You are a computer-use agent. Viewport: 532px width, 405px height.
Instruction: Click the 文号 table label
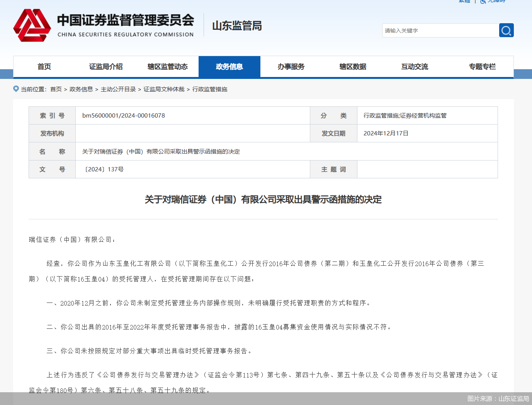52,169
